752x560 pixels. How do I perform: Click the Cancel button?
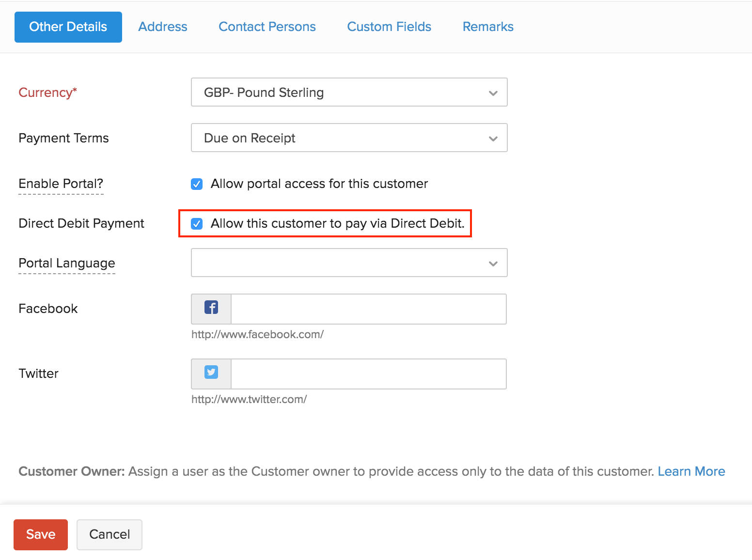[x=110, y=534]
